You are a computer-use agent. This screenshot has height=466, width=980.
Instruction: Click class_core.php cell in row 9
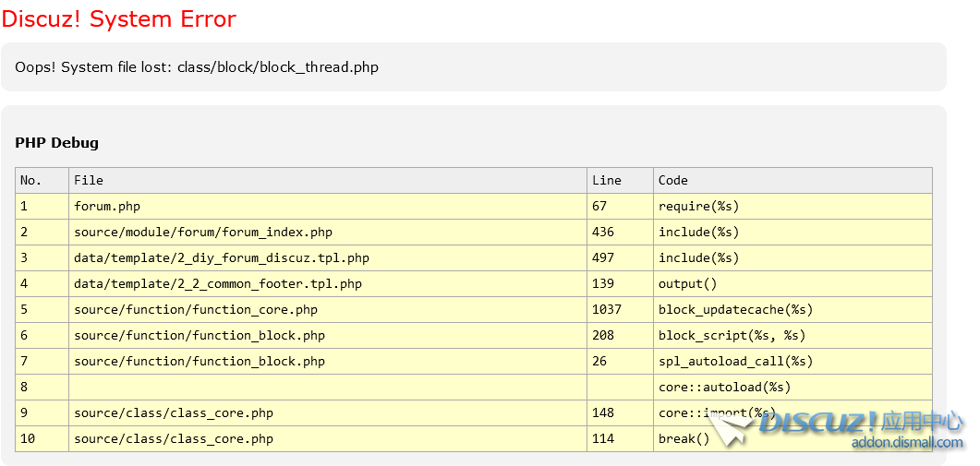[328, 412]
